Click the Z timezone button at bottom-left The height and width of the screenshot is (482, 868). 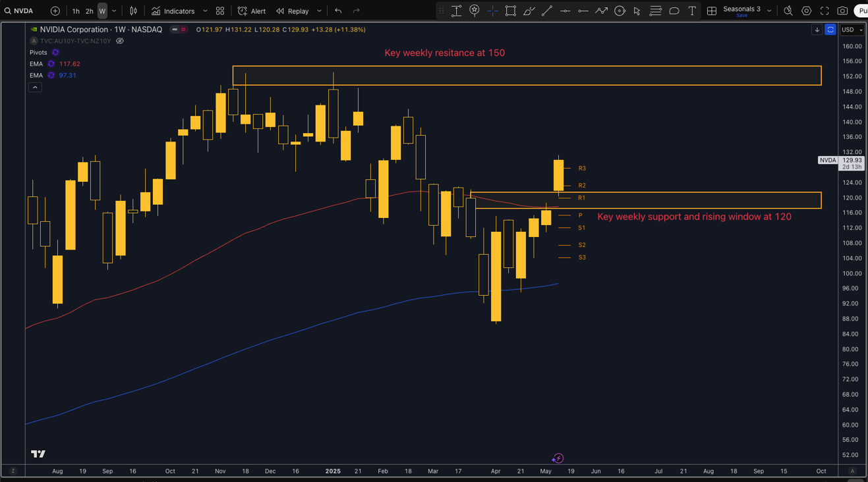coord(13,471)
